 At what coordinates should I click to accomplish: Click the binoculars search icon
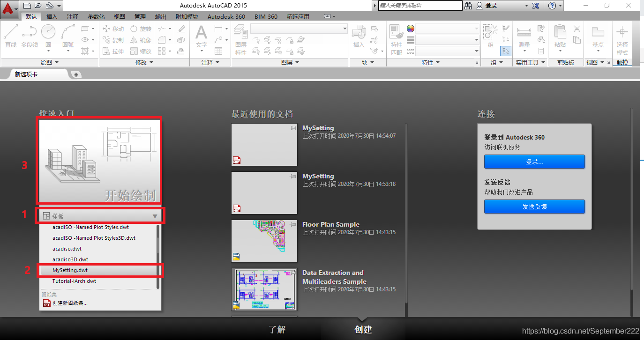(468, 6)
